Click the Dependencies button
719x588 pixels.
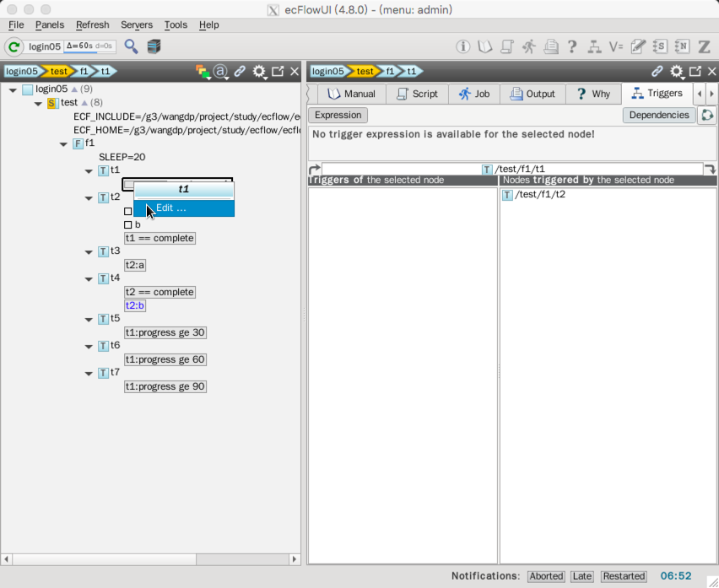[658, 116]
